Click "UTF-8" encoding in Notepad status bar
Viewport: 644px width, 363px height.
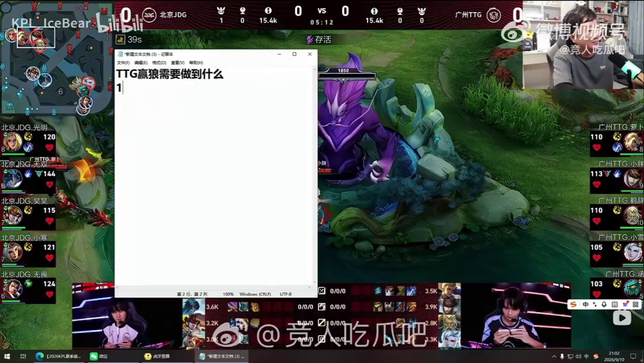[x=286, y=294]
